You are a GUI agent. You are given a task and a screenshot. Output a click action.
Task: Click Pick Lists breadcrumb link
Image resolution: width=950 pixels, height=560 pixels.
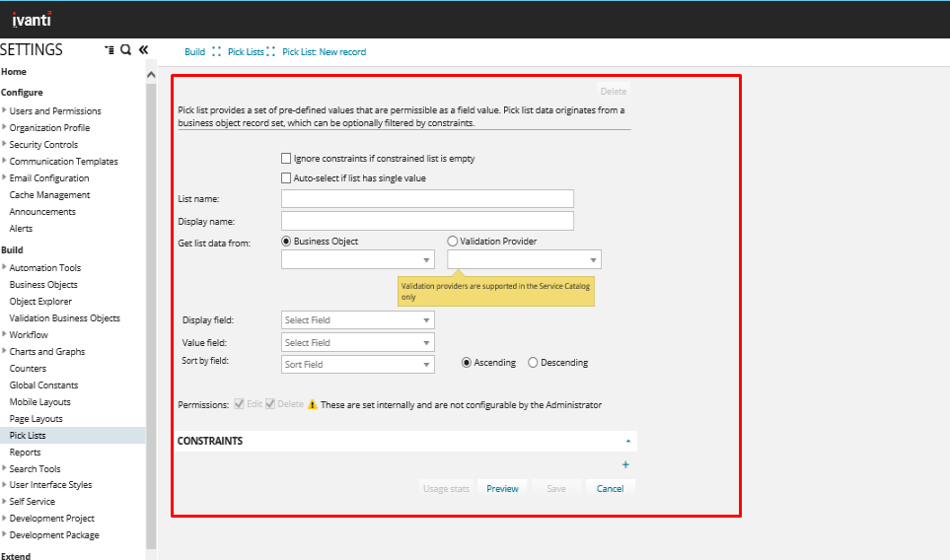click(x=245, y=52)
